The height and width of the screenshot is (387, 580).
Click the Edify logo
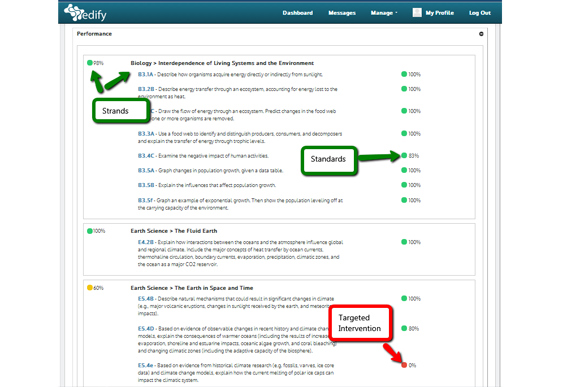coord(85,13)
